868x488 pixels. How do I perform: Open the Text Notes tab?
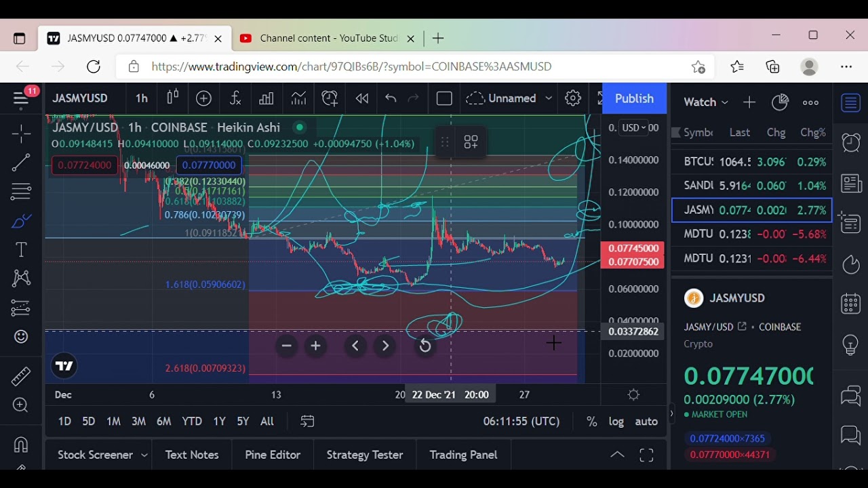tap(192, 455)
